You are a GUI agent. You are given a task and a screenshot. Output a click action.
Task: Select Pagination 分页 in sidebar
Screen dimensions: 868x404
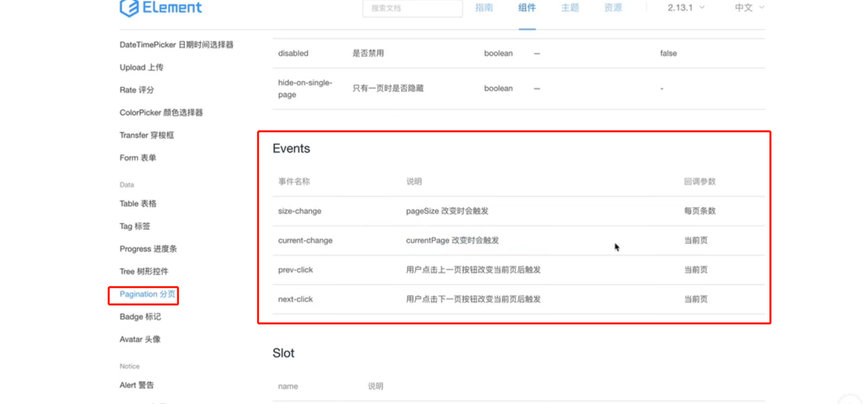pyautogui.click(x=147, y=294)
